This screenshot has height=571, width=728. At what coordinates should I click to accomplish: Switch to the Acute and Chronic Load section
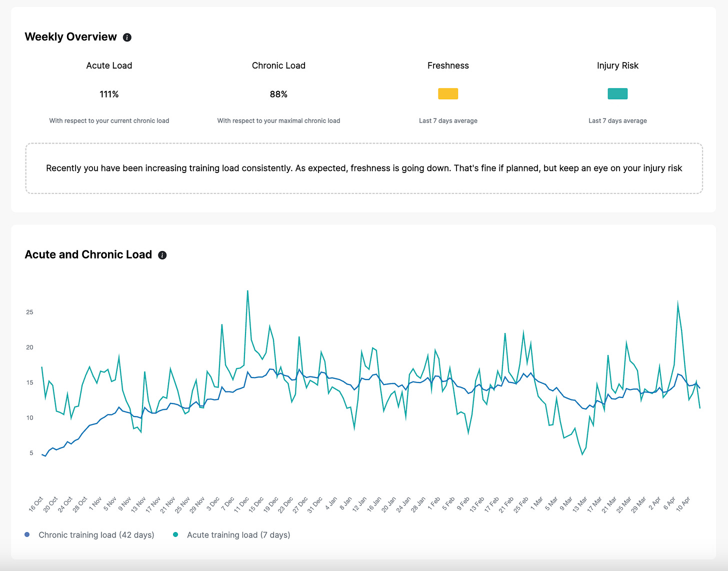tap(88, 254)
